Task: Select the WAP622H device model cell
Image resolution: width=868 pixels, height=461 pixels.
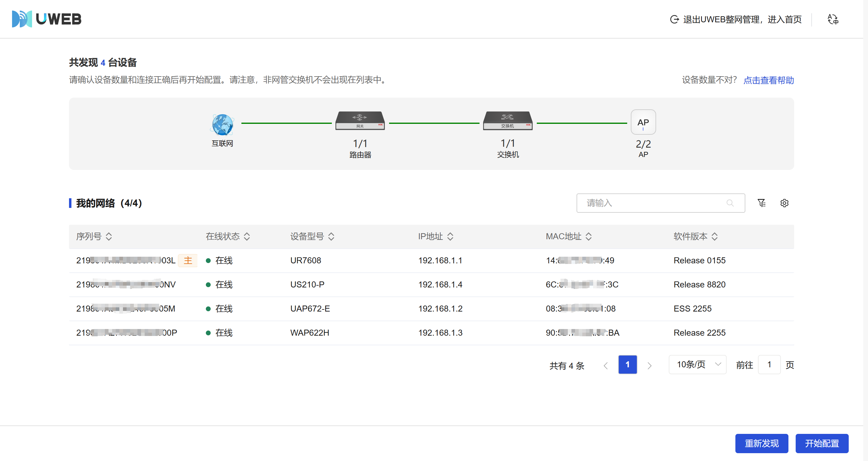Action: pyautogui.click(x=310, y=333)
